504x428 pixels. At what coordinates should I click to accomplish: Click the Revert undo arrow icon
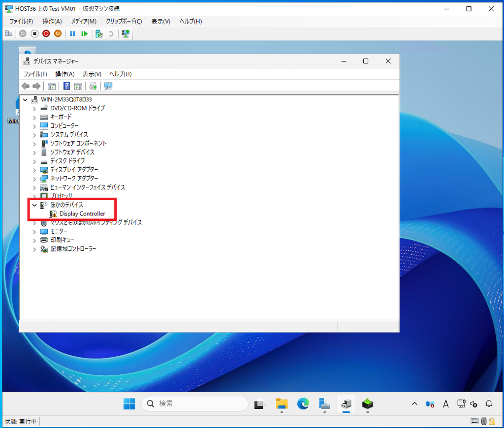click(111, 33)
